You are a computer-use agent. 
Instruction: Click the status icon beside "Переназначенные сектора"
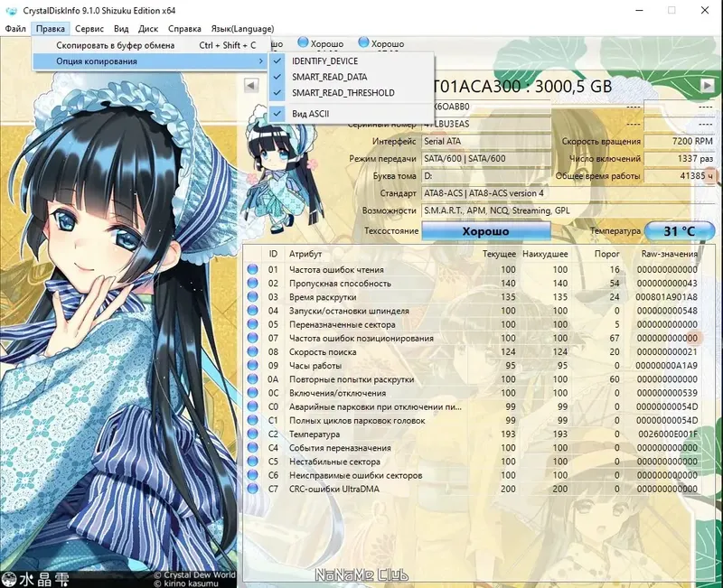pyautogui.click(x=251, y=324)
